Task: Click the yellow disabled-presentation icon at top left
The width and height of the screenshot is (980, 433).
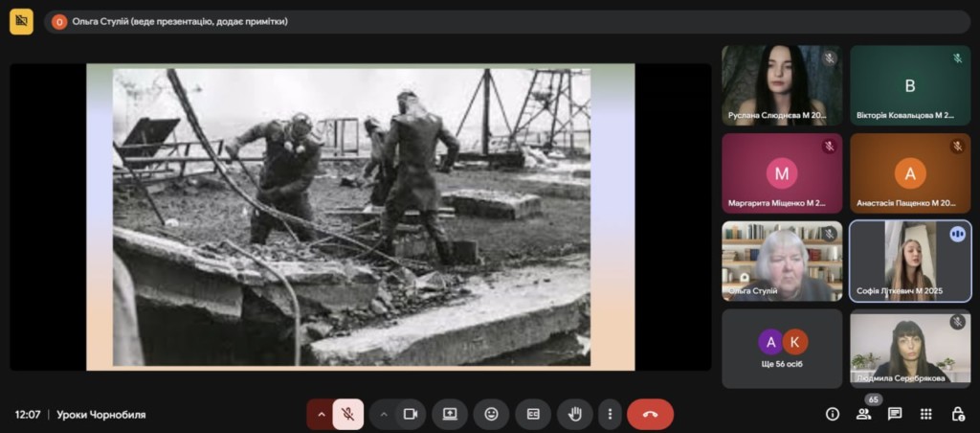Action: coord(21,21)
